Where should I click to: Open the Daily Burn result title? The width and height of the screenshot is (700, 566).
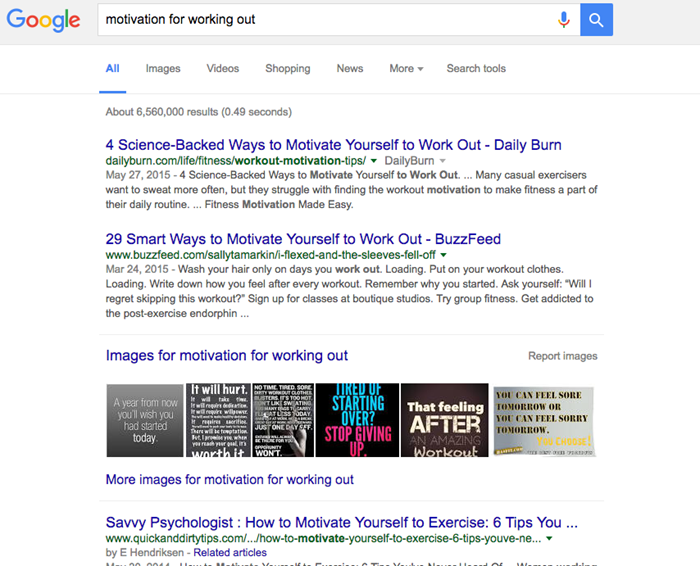click(333, 145)
